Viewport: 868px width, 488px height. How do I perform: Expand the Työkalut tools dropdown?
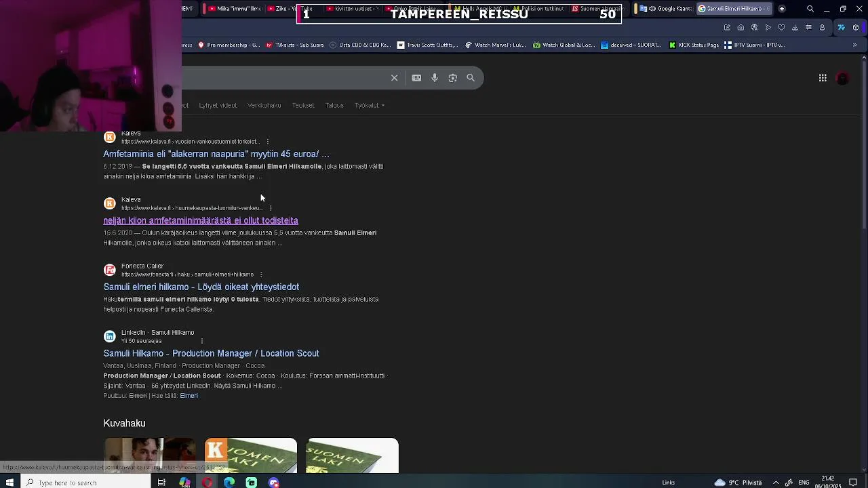click(x=370, y=105)
